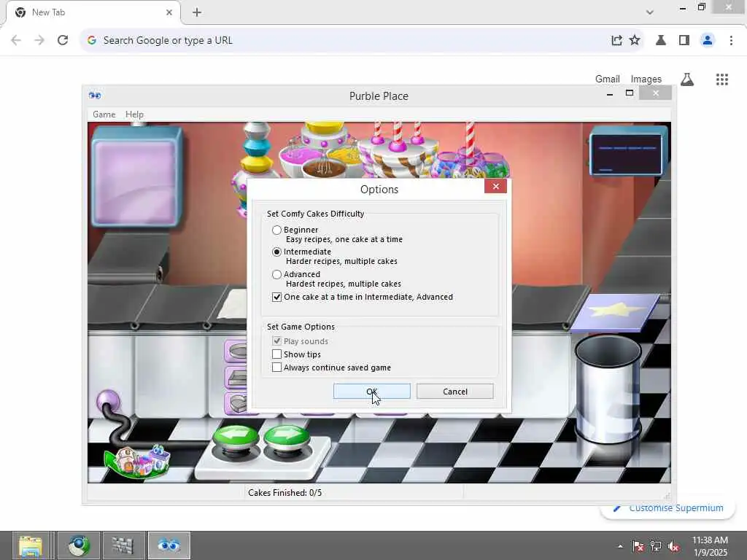Click the Customise Supermium button
Viewport: 747px width, 560px height.
pyautogui.click(x=667, y=508)
